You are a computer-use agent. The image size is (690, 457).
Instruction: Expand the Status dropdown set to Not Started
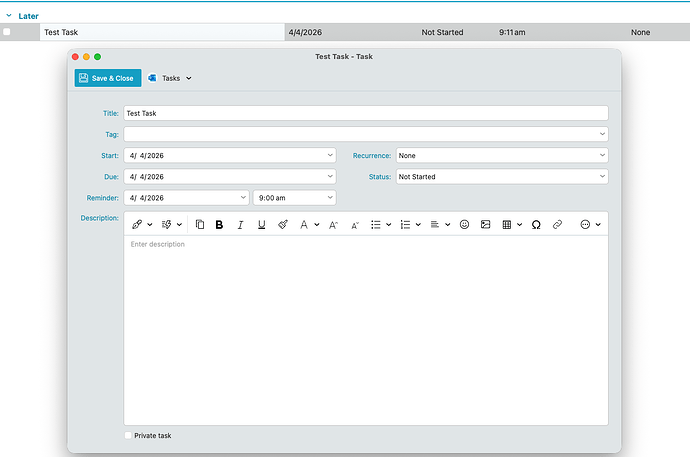pos(501,177)
